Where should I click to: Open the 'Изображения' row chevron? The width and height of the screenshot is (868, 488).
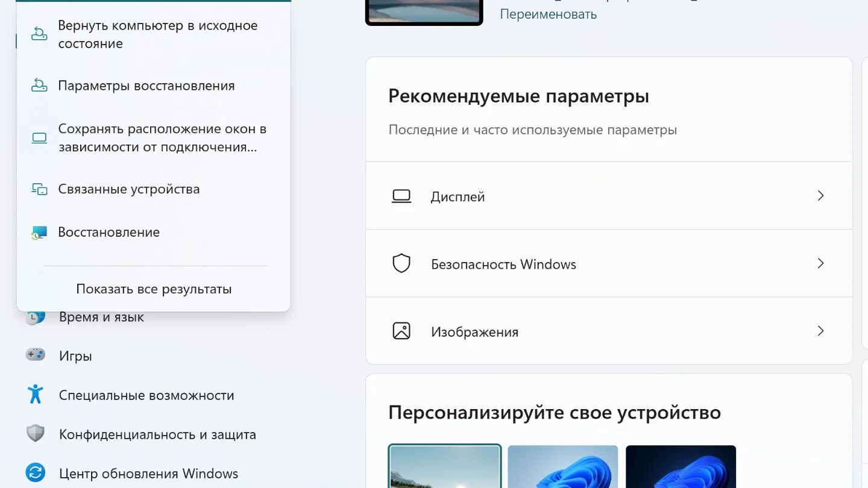point(820,331)
